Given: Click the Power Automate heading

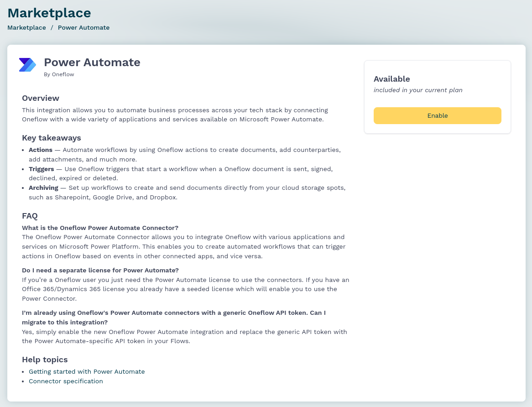Looking at the screenshot, I should [x=92, y=62].
